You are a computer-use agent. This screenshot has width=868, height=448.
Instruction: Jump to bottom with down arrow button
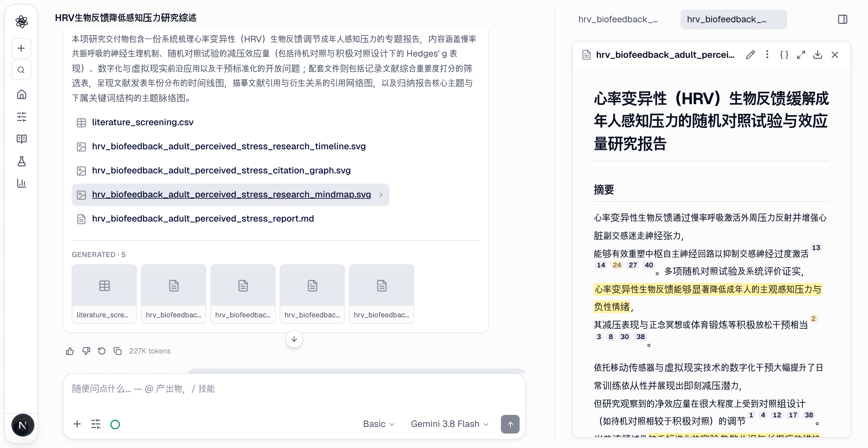294,339
